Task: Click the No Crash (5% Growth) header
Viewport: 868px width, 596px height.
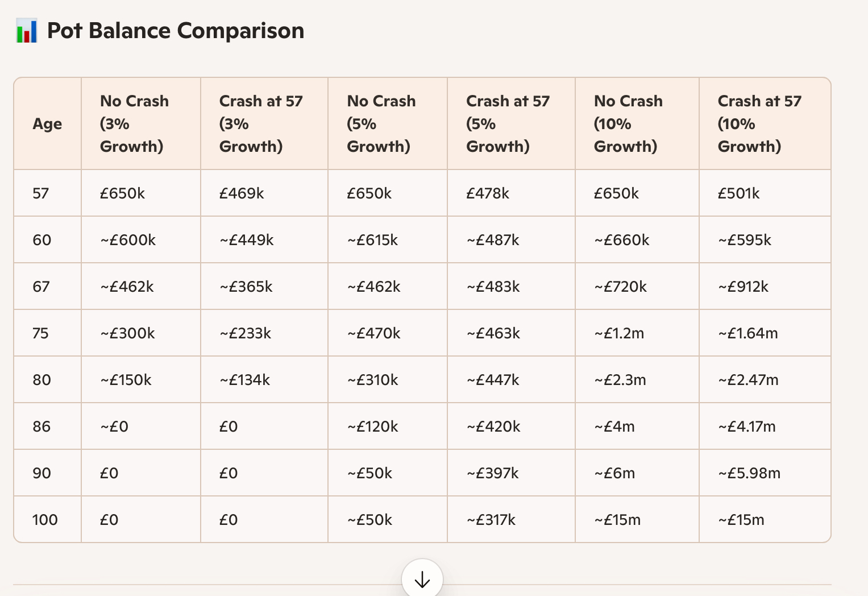Action: 381,124
